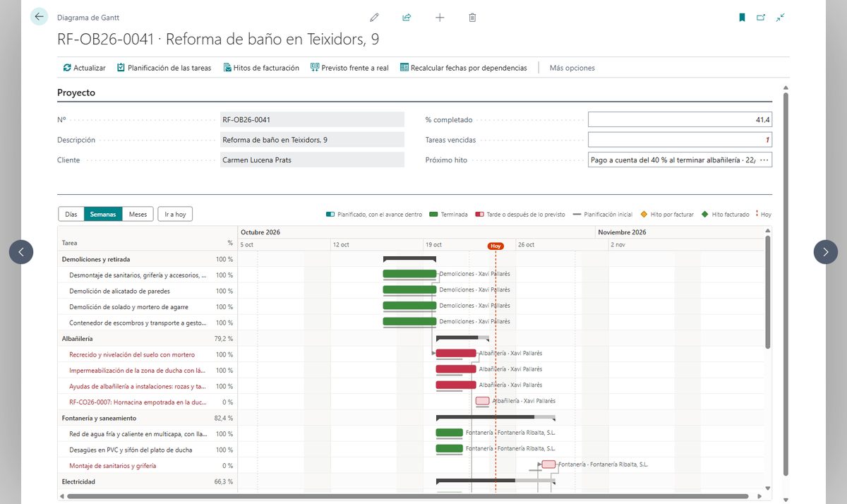Click the plus new record icon
Screen dimensions: 847x504
click(x=440, y=18)
